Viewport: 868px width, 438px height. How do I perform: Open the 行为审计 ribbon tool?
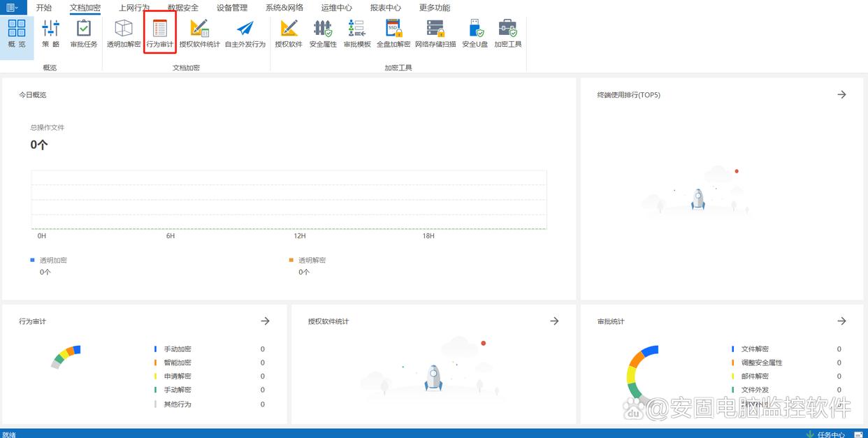coord(160,33)
